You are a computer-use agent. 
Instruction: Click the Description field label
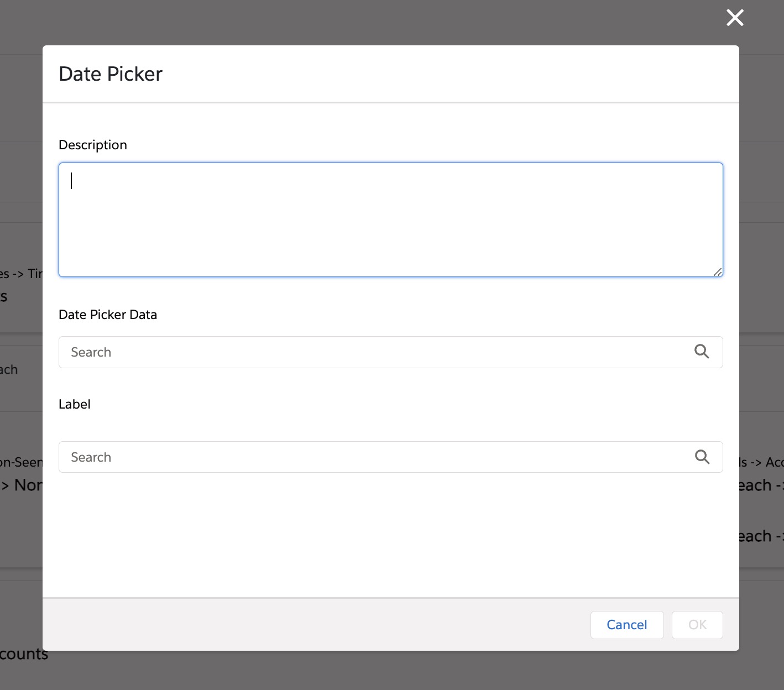(93, 145)
